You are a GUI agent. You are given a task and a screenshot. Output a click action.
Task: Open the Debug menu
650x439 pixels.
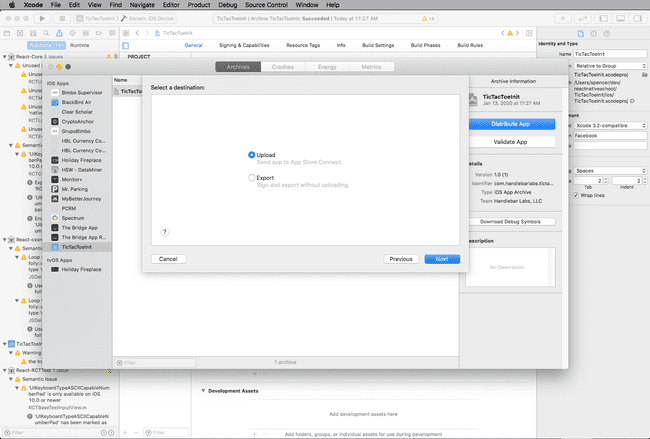228,5
